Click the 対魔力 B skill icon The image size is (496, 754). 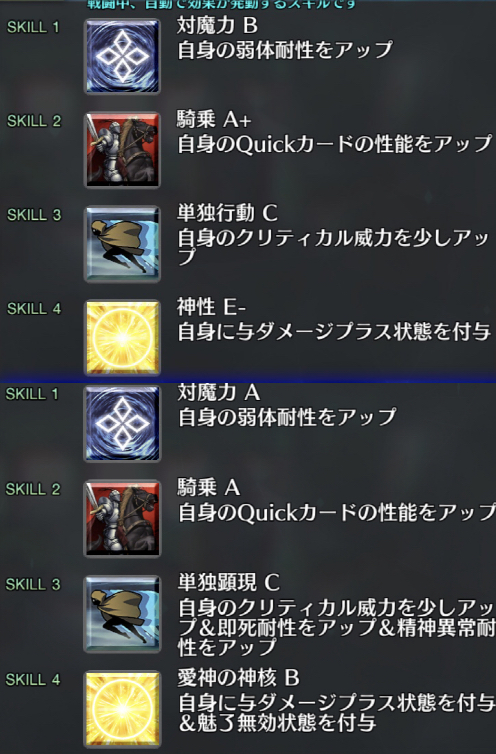(122, 56)
